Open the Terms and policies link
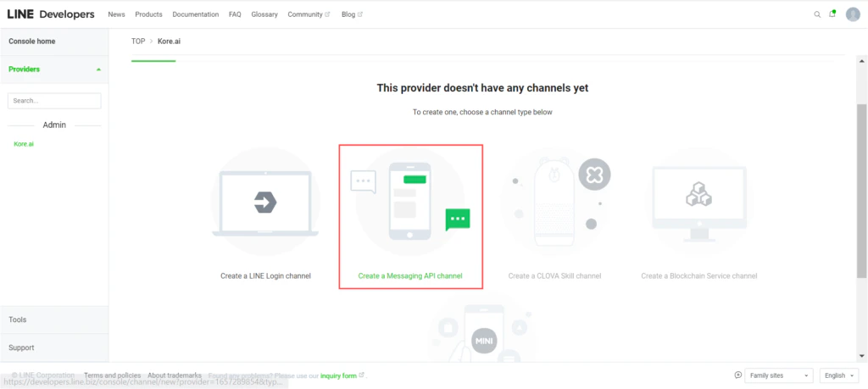 (x=113, y=375)
